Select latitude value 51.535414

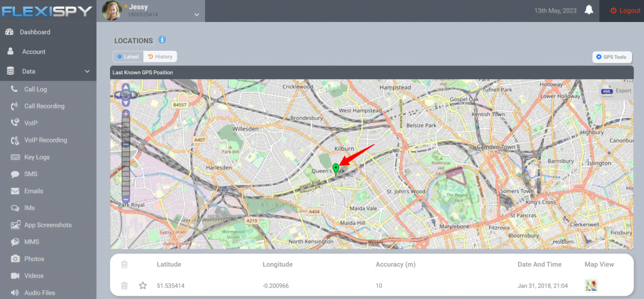(170, 285)
